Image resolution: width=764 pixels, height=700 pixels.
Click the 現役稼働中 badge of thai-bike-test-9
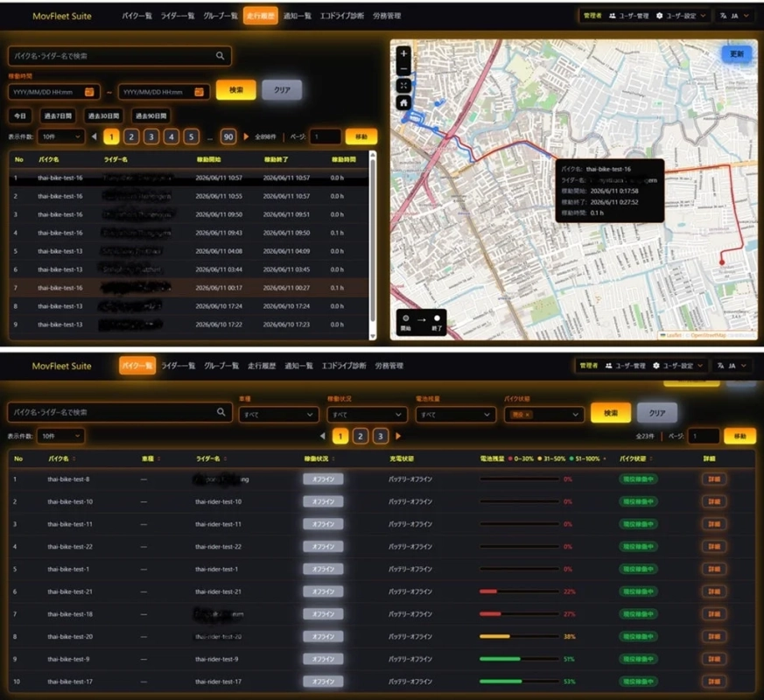[638, 659]
